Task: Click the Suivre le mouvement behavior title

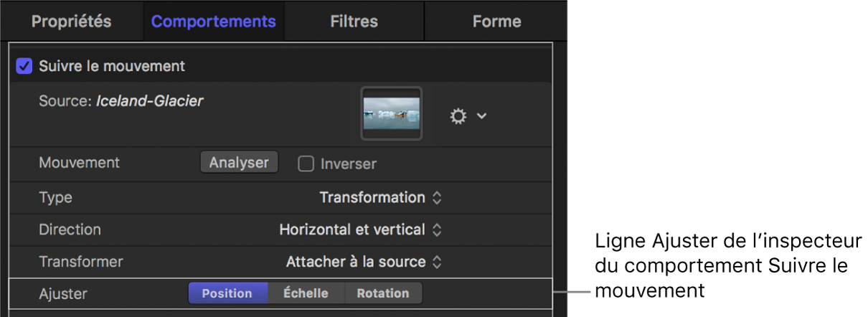Action: (x=112, y=67)
